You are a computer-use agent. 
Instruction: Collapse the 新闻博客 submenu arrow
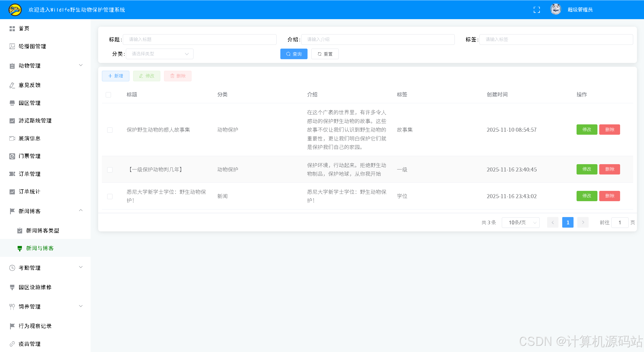81,210
